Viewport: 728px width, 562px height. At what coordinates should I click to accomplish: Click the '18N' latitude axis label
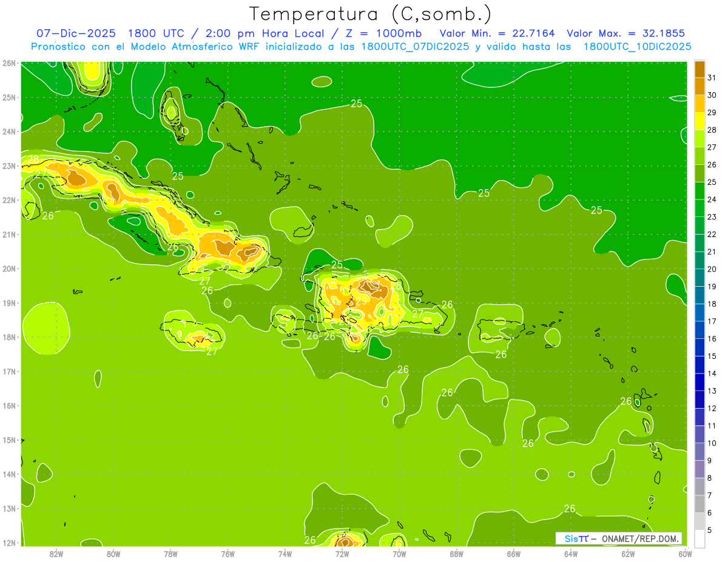click(9, 337)
